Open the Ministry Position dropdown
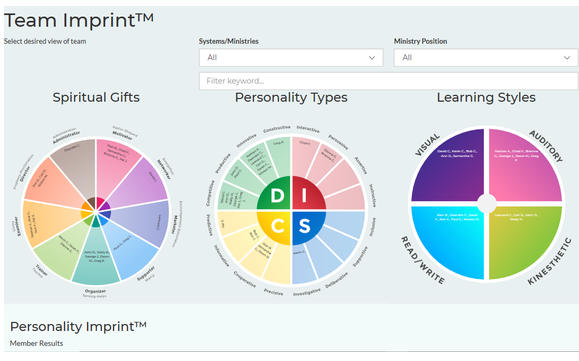The width and height of the screenshot is (579, 361). coord(486,58)
